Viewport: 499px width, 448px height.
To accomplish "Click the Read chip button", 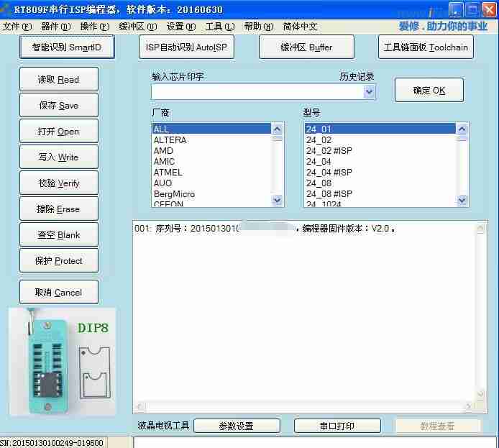I will tap(59, 80).
